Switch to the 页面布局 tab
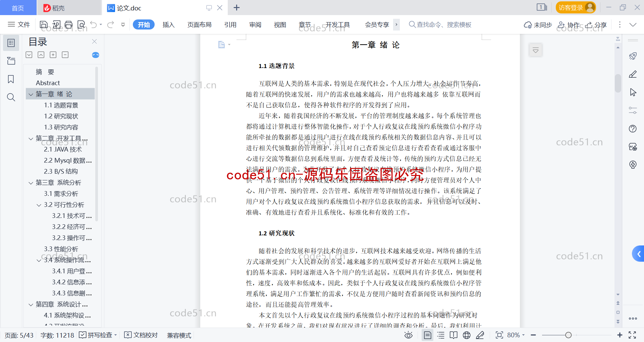 [199, 24]
